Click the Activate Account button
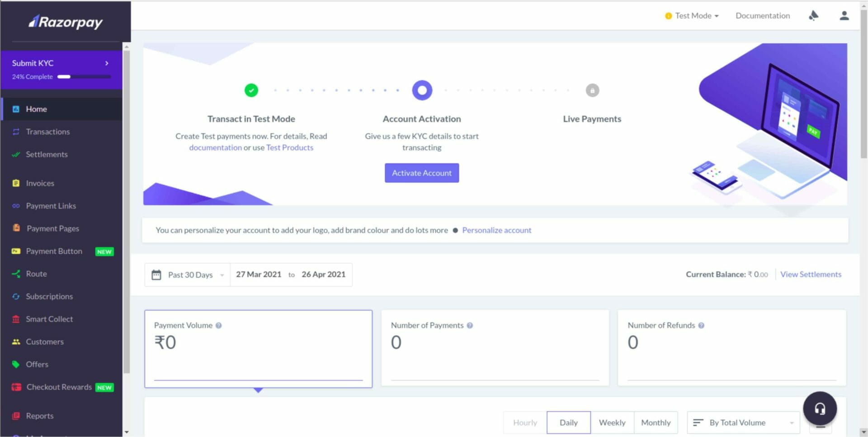The image size is (868, 437). 422,173
